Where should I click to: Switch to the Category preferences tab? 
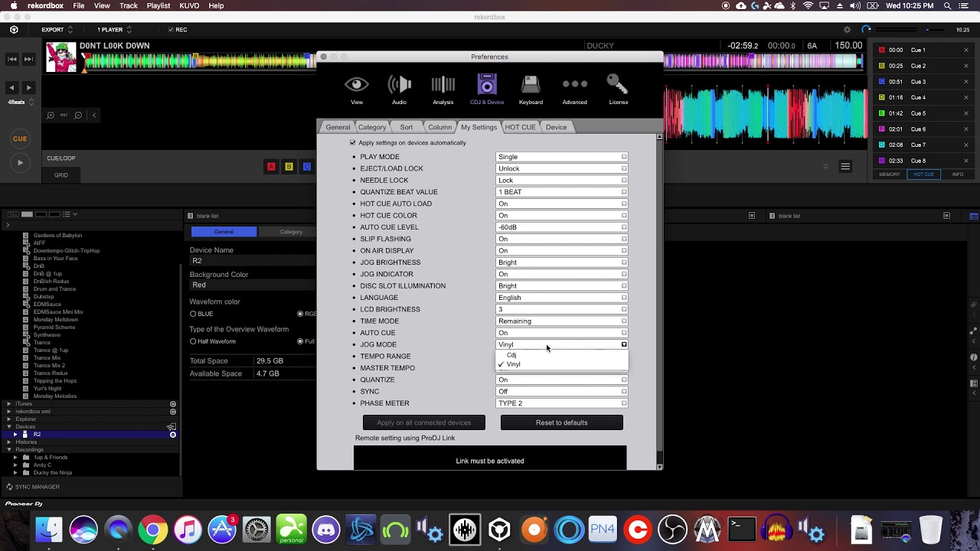372,127
